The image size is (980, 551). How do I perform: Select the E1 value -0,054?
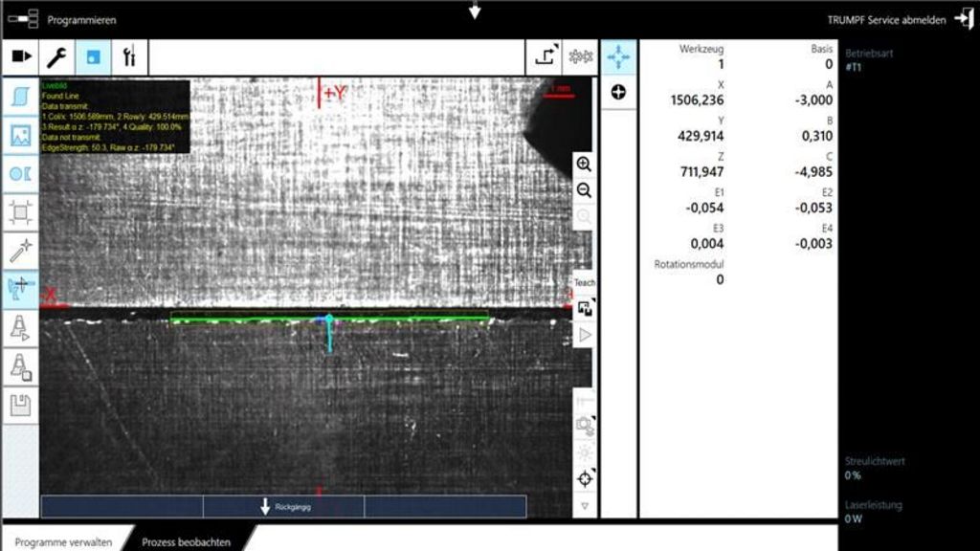(704, 208)
